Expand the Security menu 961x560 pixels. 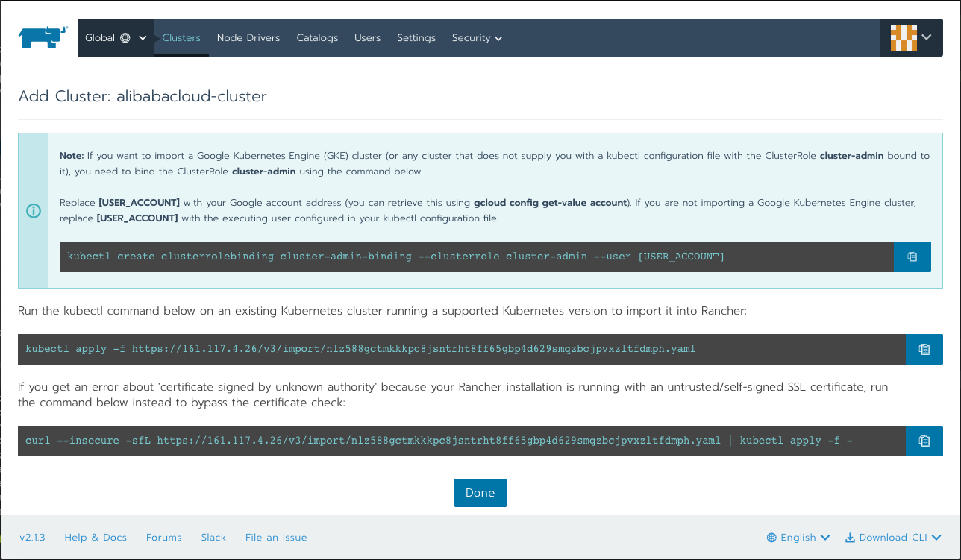coord(477,37)
